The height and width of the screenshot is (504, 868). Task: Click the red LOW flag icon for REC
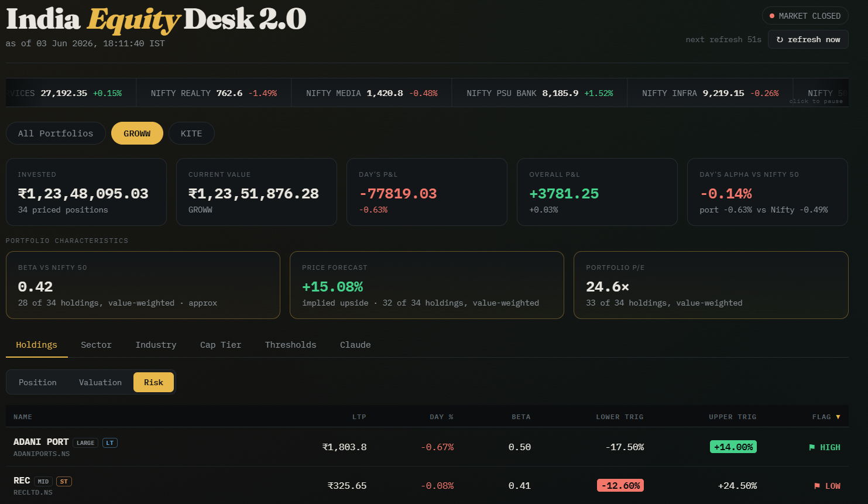pos(817,486)
